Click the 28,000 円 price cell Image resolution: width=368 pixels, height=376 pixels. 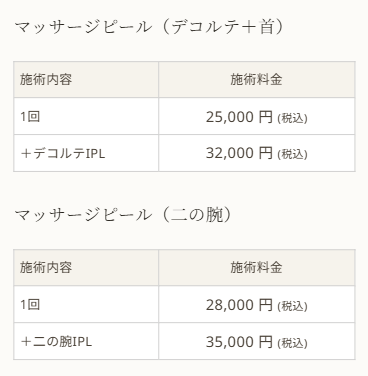(x=257, y=304)
